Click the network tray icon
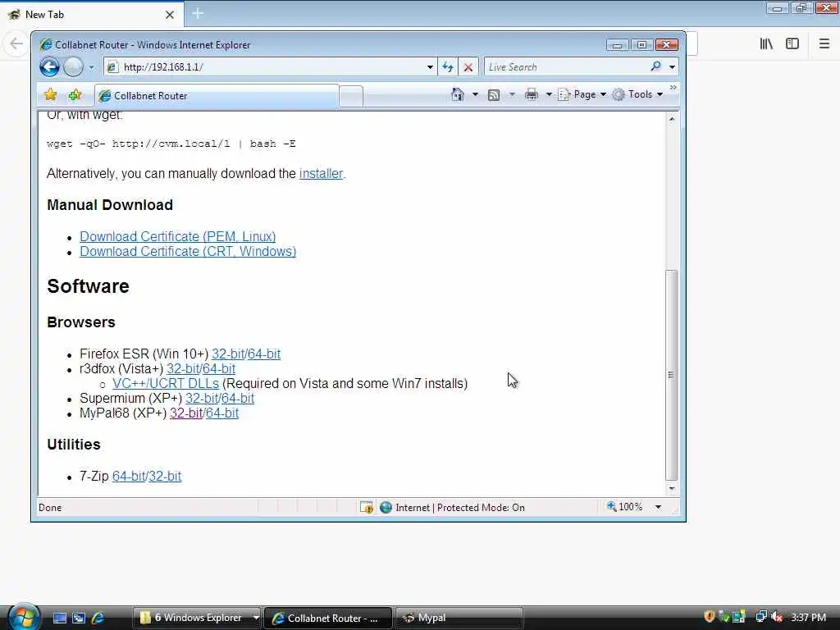 click(760, 617)
